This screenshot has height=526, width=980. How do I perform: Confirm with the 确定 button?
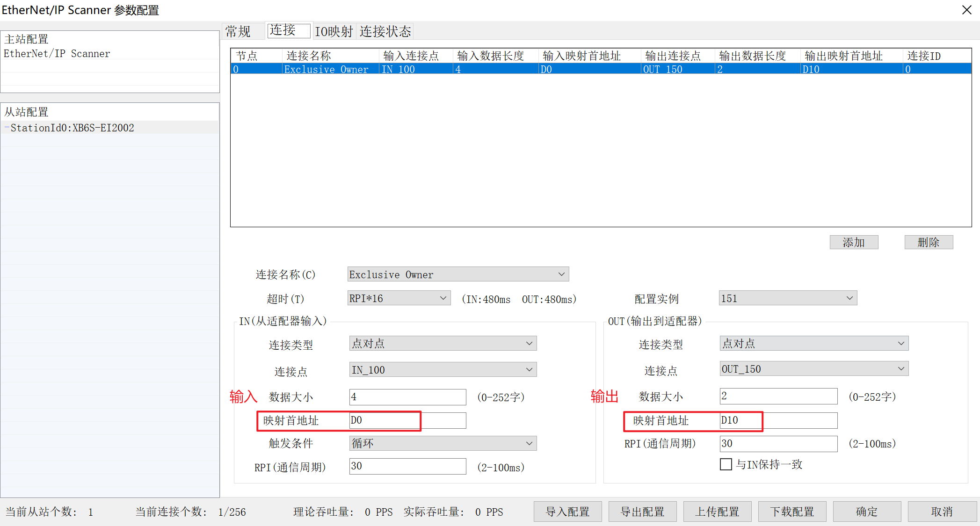867,512
